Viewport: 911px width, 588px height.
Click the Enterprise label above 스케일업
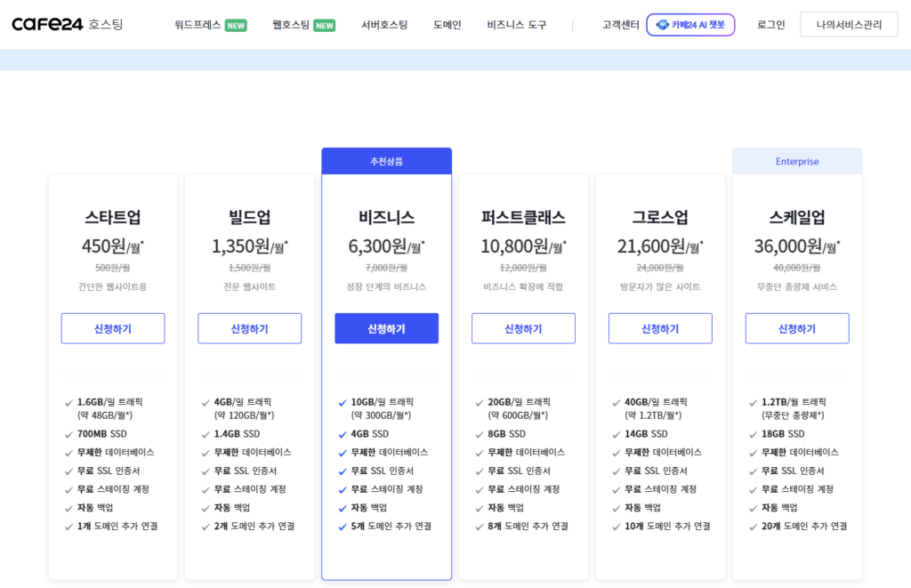(x=797, y=162)
